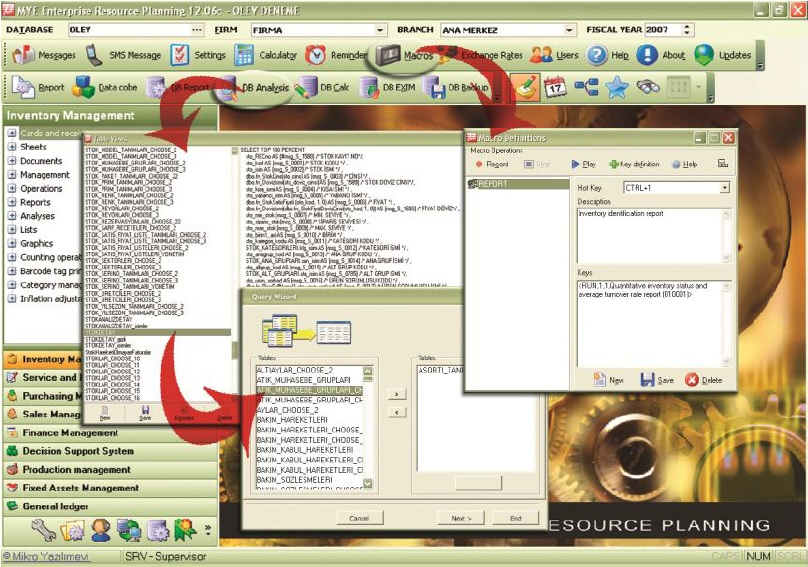Click the wrench tools icon at bottom
Image resolution: width=808 pixels, height=567 pixels.
(43, 529)
